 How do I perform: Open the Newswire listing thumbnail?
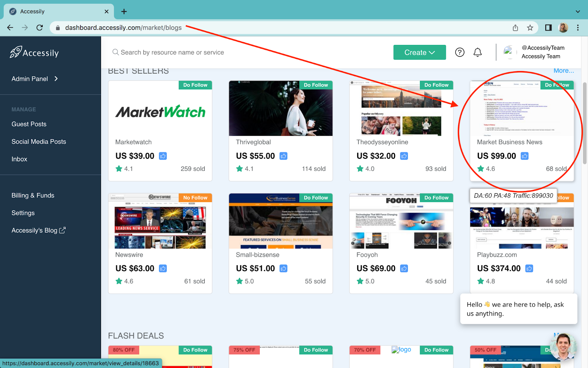point(160,221)
